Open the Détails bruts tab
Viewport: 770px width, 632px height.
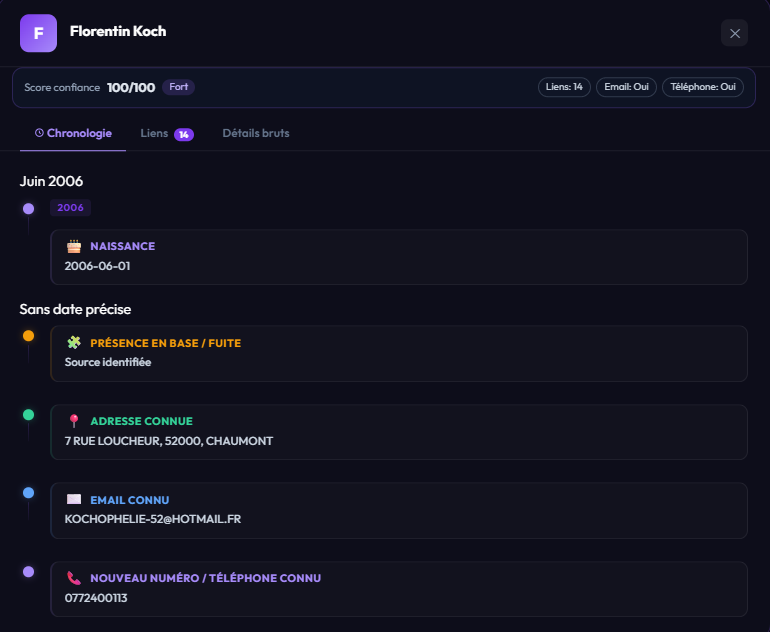coord(256,134)
